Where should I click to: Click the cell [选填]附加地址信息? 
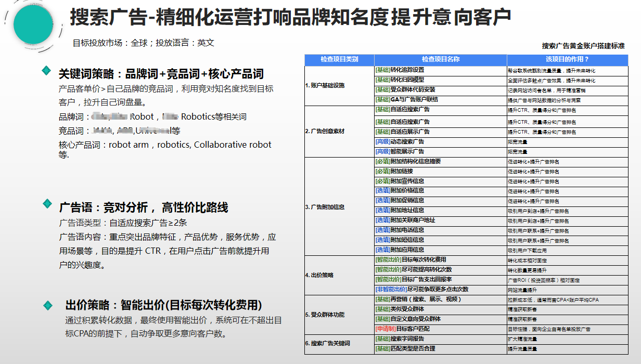[441, 211]
